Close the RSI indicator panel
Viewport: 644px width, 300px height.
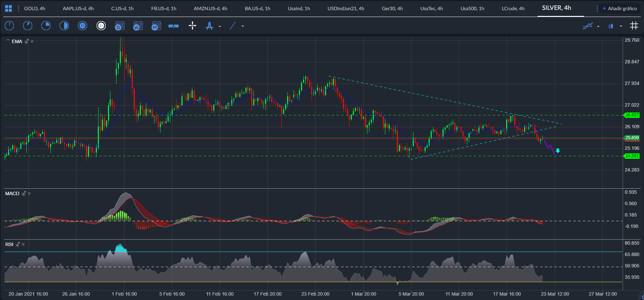click(23, 244)
